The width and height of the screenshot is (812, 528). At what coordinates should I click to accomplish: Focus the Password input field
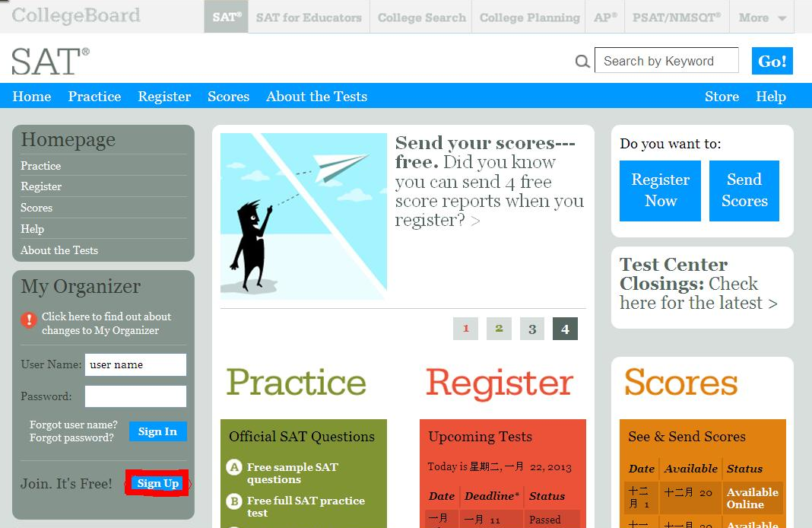pyautogui.click(x=135, y=396)
